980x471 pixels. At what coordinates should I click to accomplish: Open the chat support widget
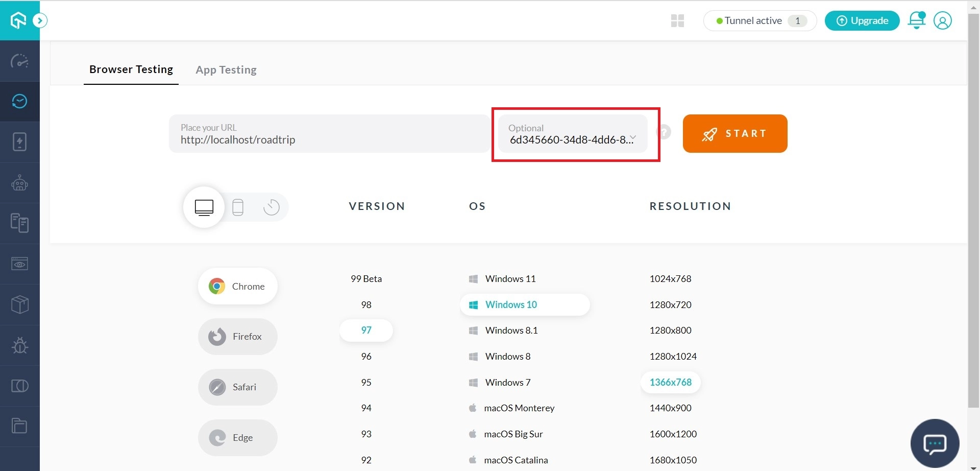[x=935, y=443]
